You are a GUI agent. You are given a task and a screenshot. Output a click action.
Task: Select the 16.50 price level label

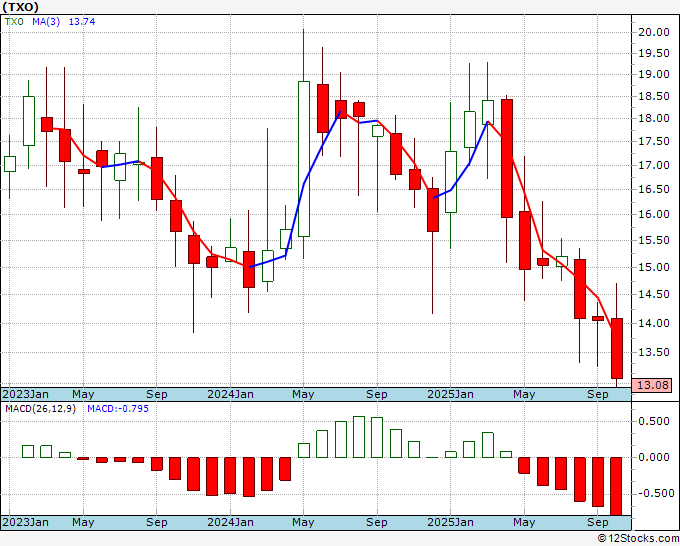(654, 190)
